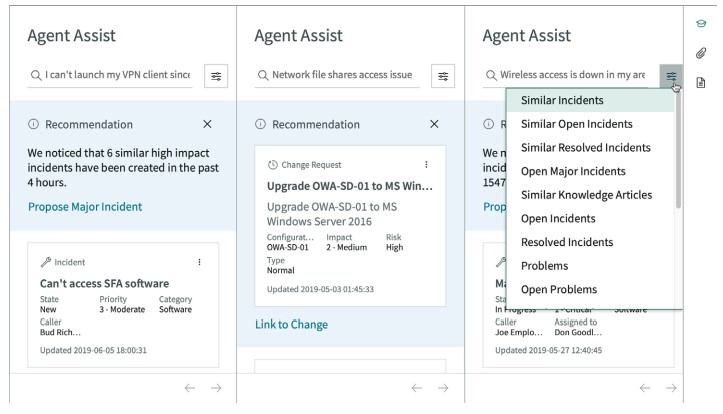
Task: Open more options on Change Request card
Action: (x=426, y=164)
